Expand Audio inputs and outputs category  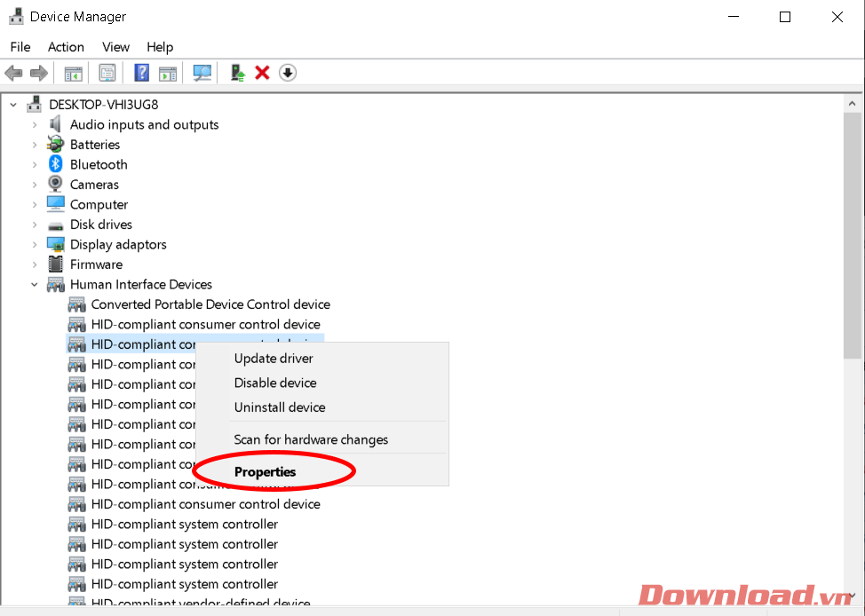pyautogui.click(x=35, y=124)
